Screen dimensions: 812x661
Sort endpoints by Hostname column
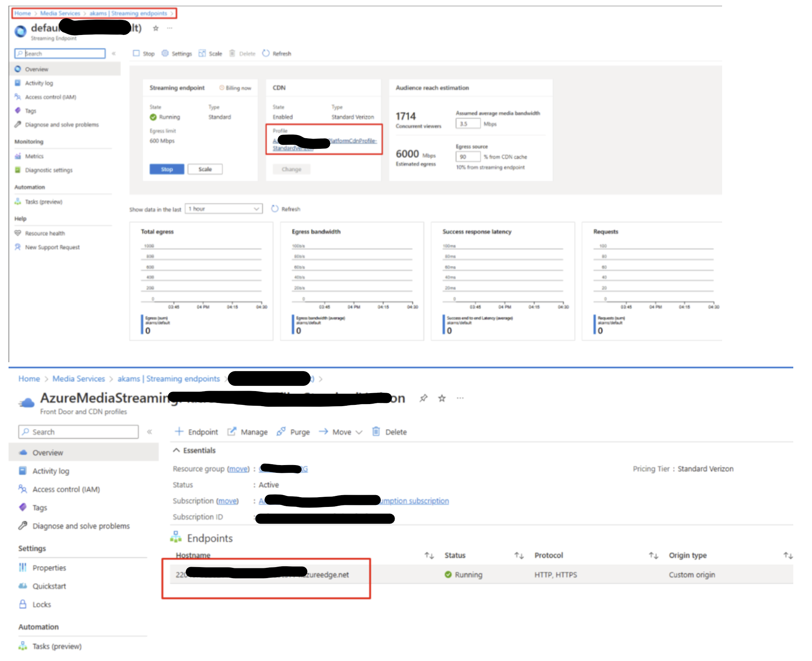click(x=430, y=555)
